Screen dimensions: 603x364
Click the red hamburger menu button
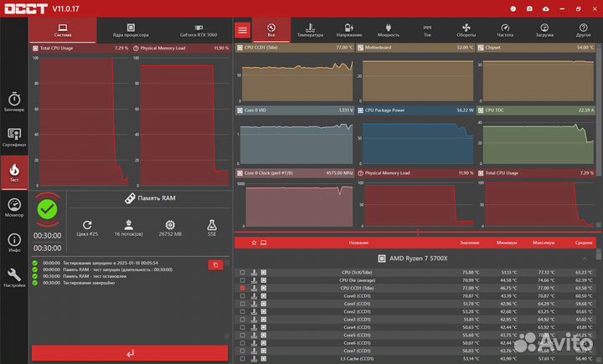[x=242, y=30]
